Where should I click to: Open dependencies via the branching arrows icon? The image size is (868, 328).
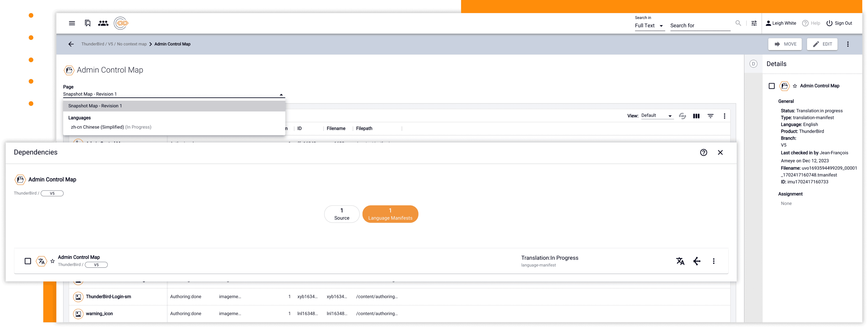[x=697, y=261]
